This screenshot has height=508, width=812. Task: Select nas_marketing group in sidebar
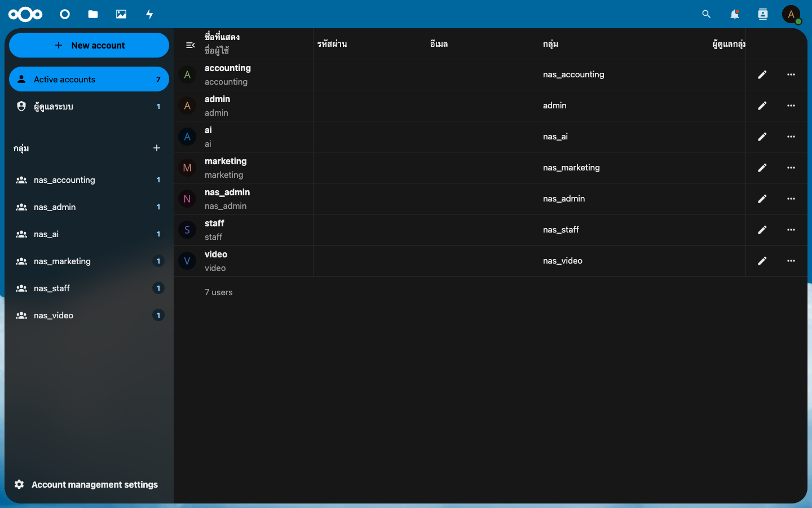click(89, 261)
